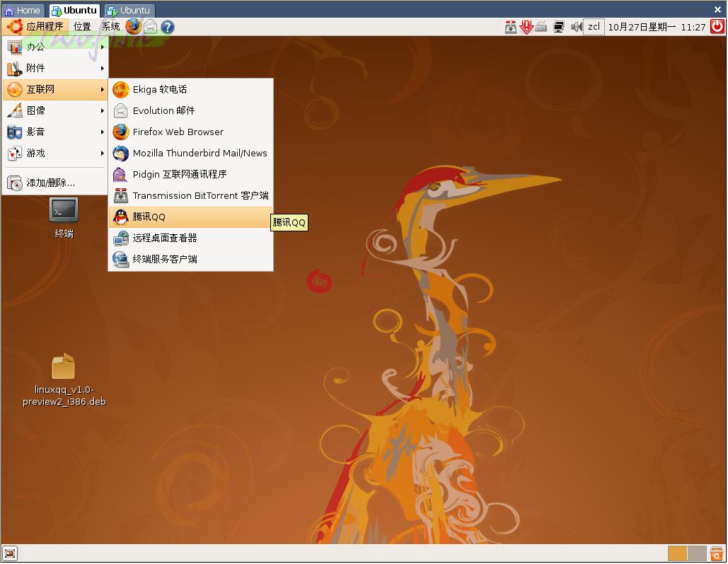Screen dimensions: 728x564
Task: Click the Ubuntu logo on 应用程序 menu
Action: [x=14, y=26]
